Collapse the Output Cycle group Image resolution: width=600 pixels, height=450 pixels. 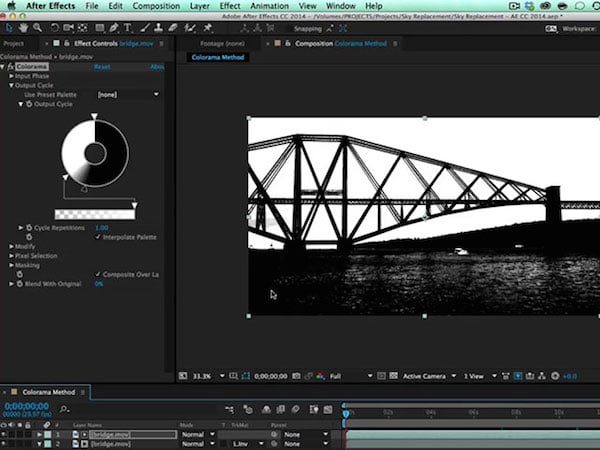pyautogui.click(x=11, y=85)
